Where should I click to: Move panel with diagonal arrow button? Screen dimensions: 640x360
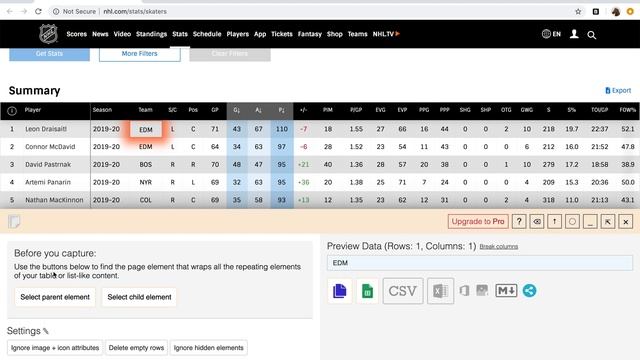(x=608, y=222)
